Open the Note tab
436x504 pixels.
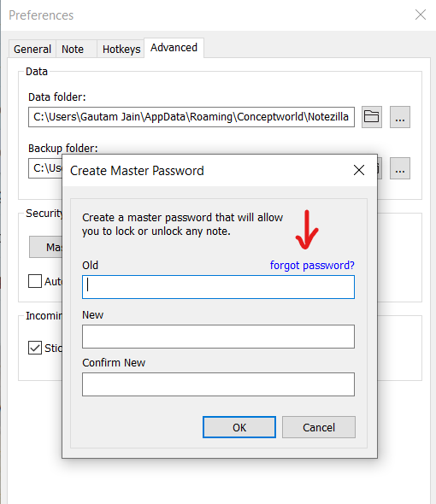click(x=73, y=50)
